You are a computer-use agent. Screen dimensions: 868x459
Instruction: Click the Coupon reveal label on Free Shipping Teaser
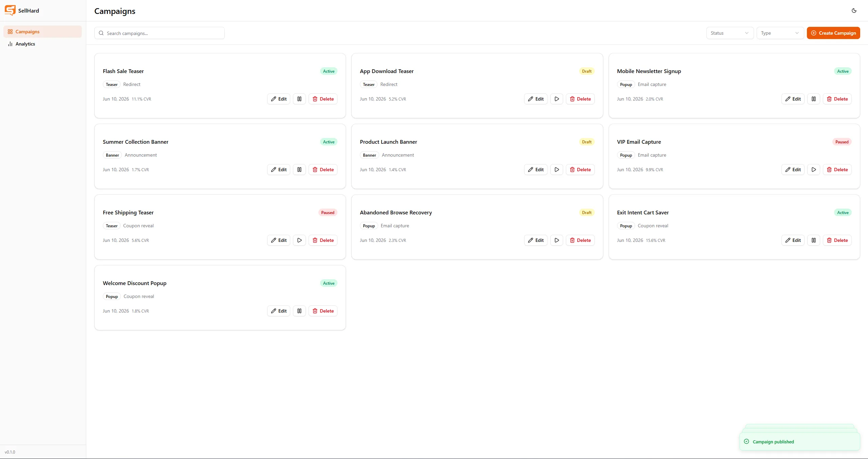(x=138, y=226)
